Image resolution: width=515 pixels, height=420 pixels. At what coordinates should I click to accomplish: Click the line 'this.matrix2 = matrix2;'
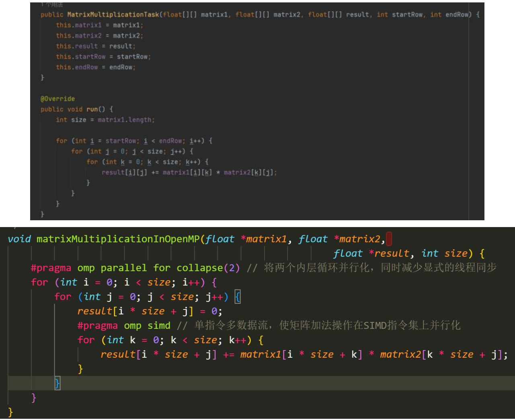99,35
